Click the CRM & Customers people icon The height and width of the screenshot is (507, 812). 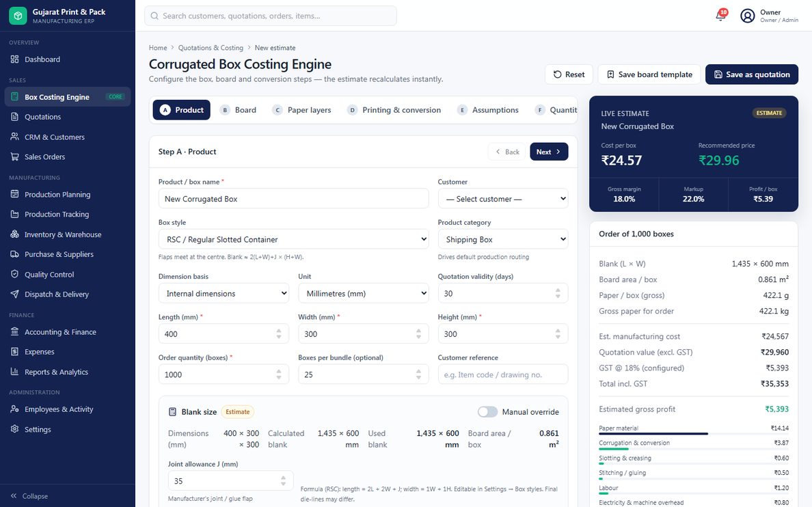click(x=14, y=137)
